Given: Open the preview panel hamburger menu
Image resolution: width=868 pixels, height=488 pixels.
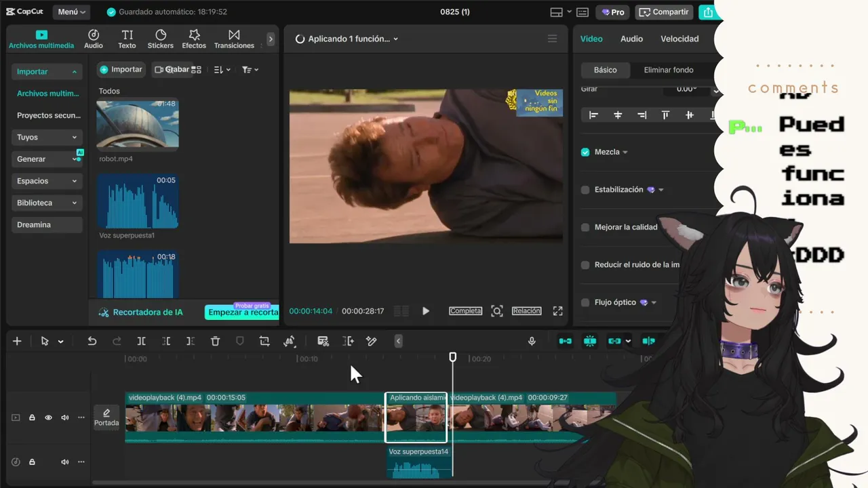Looking at the screenshot, I should tap(552, 39).
